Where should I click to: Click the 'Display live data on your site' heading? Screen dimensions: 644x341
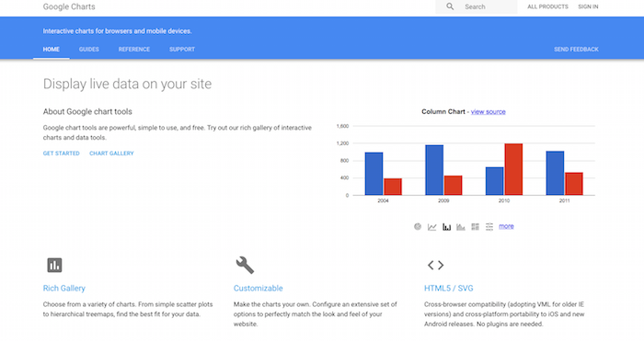pyautogui.click(x=127, y=85)
